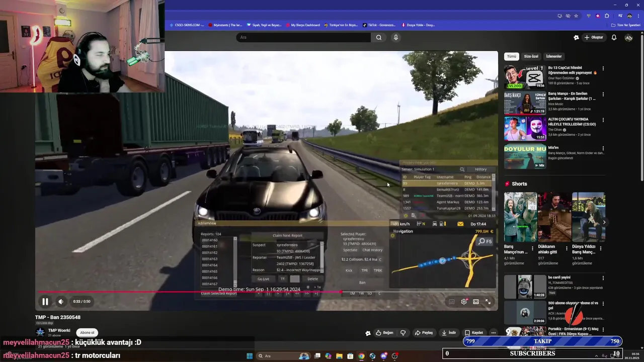The width and height of the screenshot is (644, 362).
Task: Open Discord from the taskbar
Action: point(384,356)
